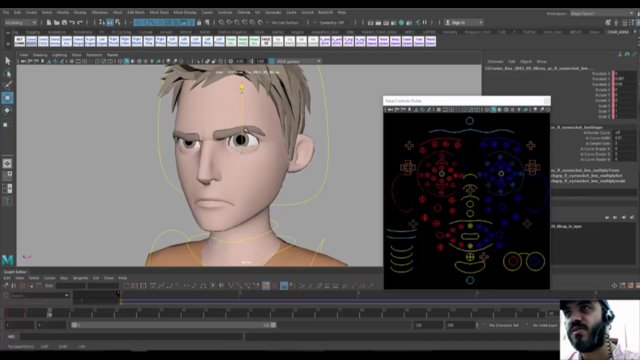The height and width of the screenshot is (360, 640).
Task: Open the Sign In dropdown
Action: (x=464, y=22)
